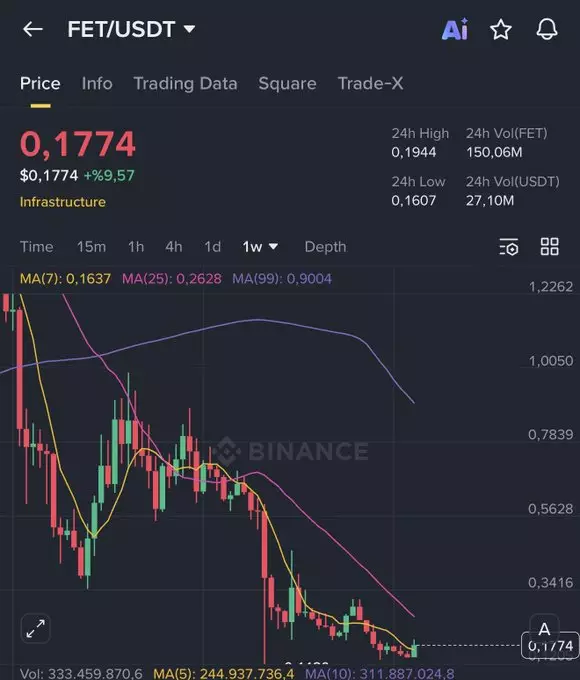Image resolution: width=580 pixels, height=680 pixels.
Task: Open the four-square grid layout icon
Action: pyautogui.click(x=550, y=246)
